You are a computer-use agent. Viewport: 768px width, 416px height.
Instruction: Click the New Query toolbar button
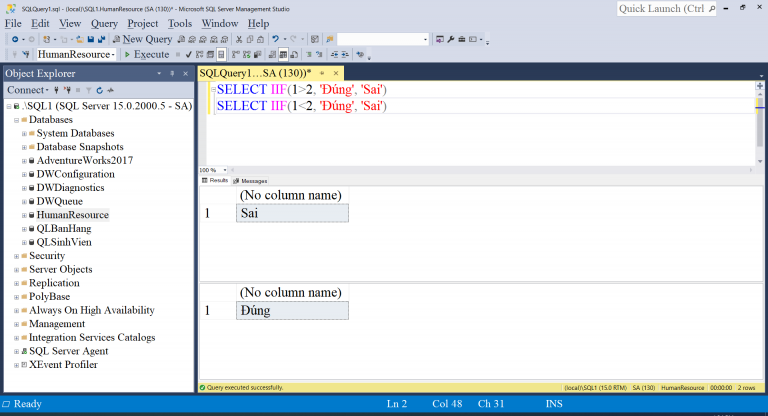click(x=146, y=39)
